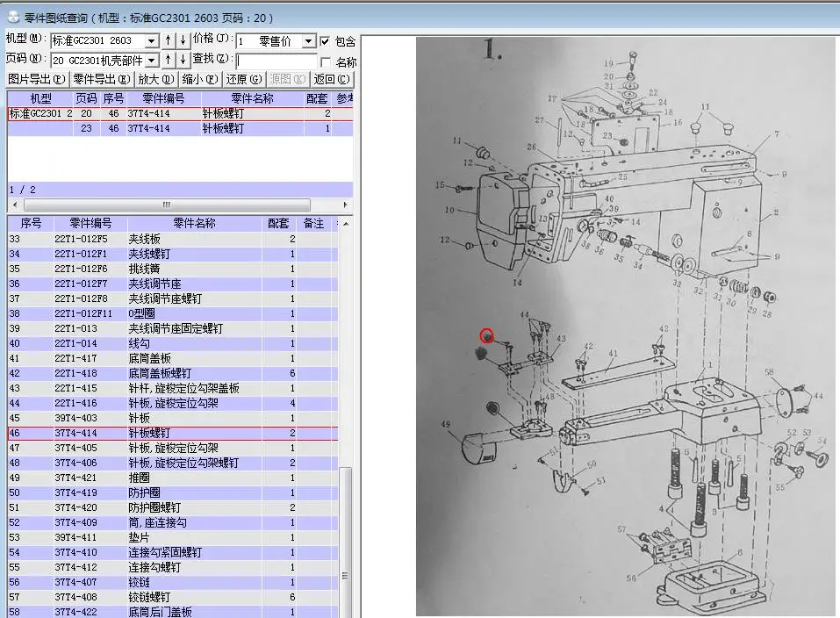Screen dimensions: 840x618
Task: Check the 名称 checkbox
Action: coord(325,61)
